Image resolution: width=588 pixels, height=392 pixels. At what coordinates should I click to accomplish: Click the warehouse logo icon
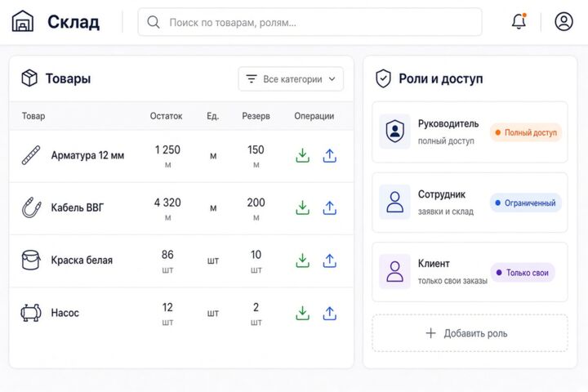[23, 21]
